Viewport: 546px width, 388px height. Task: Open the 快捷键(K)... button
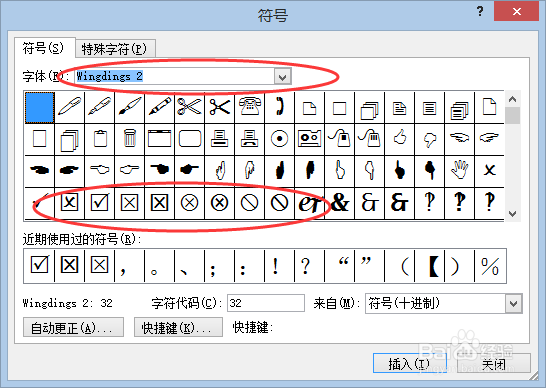(178, 327)
